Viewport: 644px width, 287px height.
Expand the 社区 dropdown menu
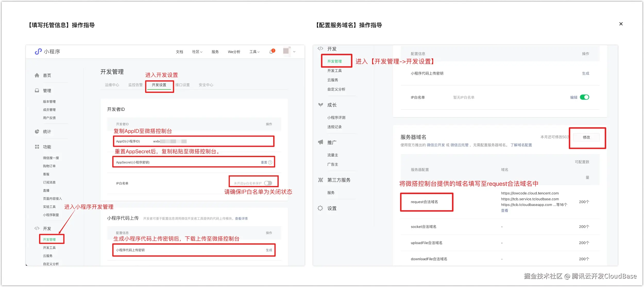coord(197,52)
